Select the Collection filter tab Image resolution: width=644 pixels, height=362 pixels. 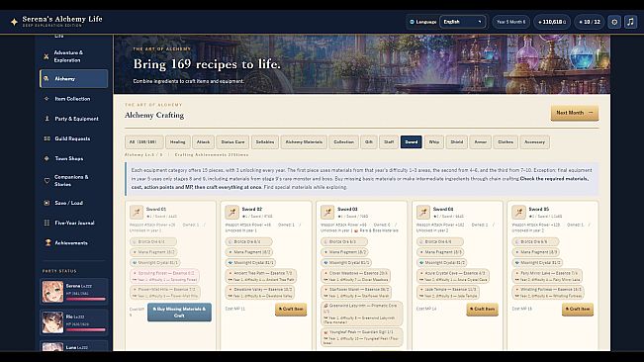[344, 142]
